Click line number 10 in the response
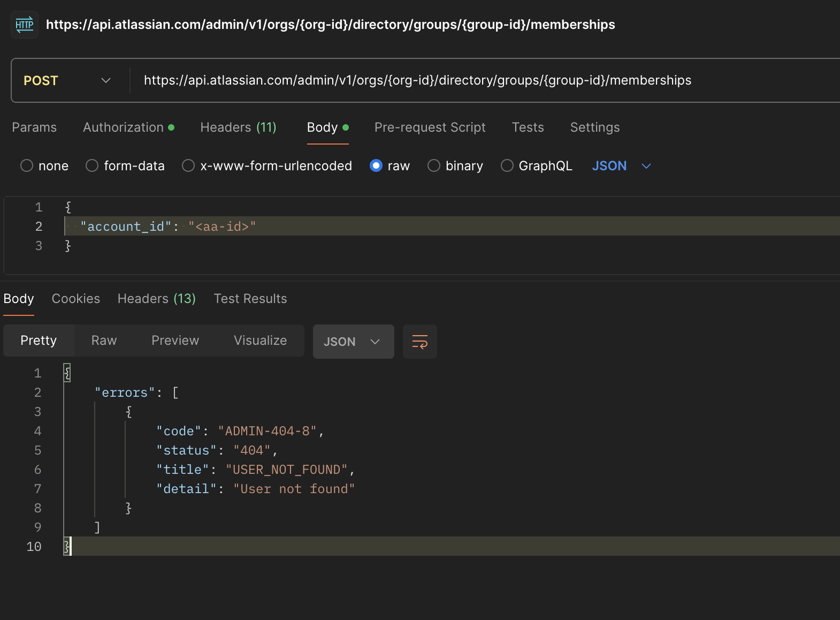 tap(34, 547)
